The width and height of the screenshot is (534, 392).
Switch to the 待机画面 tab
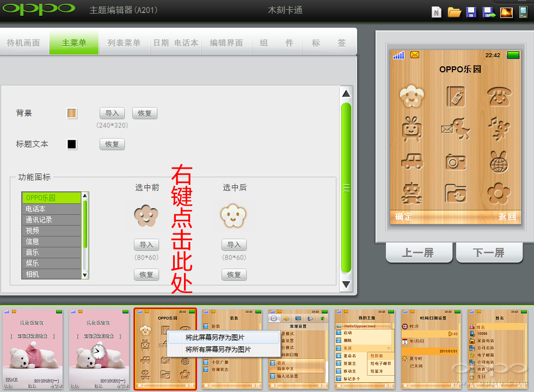pyautogui.click(x=24, y=43)
